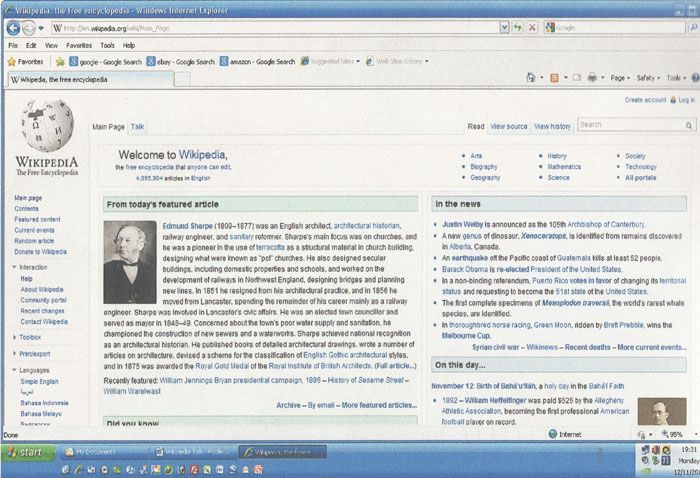Click the Mathematics portal link
Screen dimensions: 700x478
[x=564, y=166]
